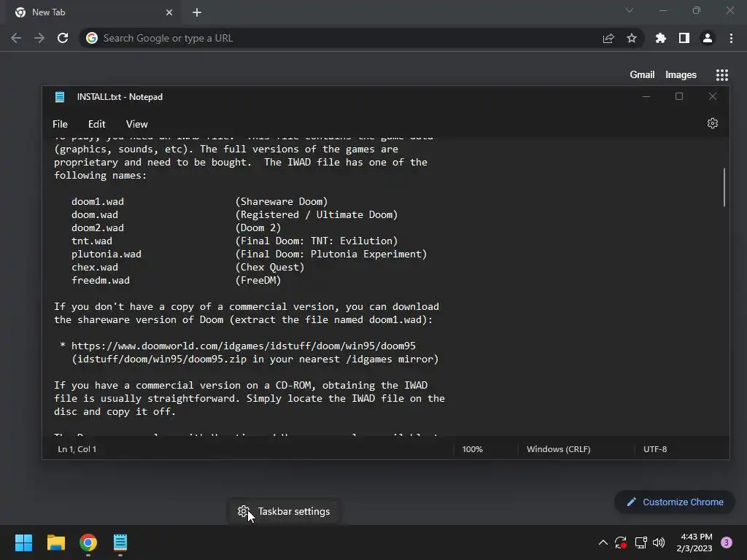Screen dimensions: 747x560
Task: Click Windows (CRLF) in status bar
Action: [x=558, y=449]
